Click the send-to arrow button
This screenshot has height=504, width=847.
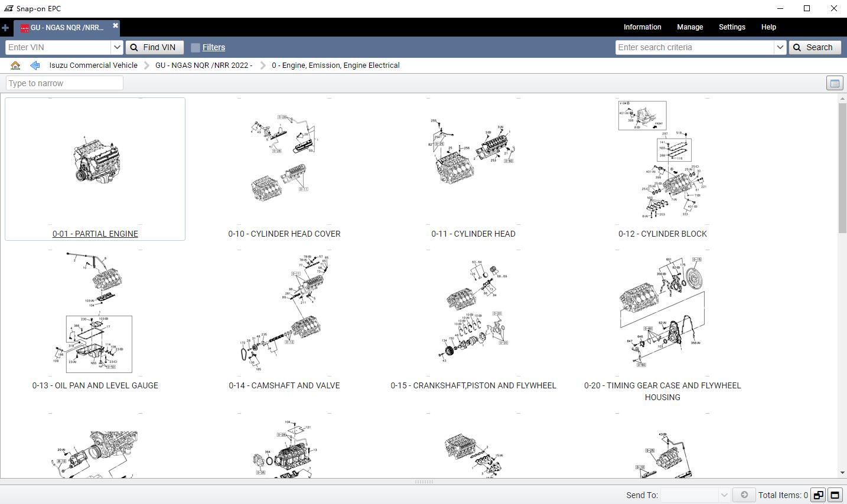point(744,495)
